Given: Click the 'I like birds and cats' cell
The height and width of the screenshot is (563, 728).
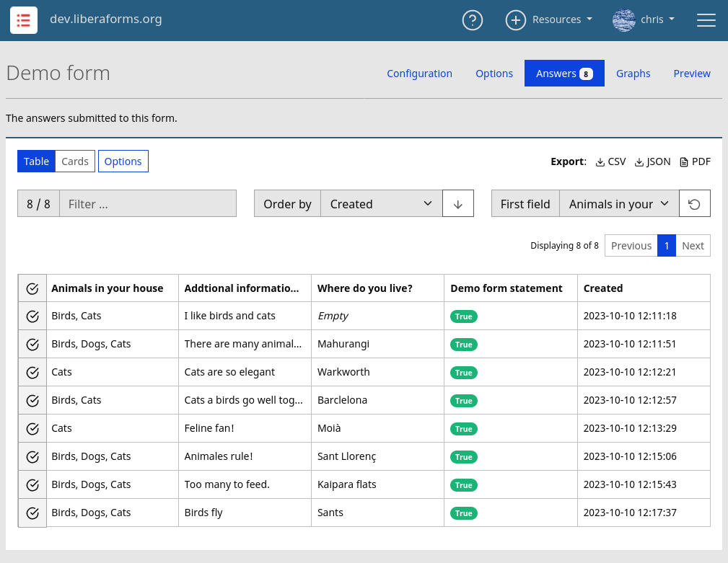Looking at the screenshot, I should coord(245,316).
